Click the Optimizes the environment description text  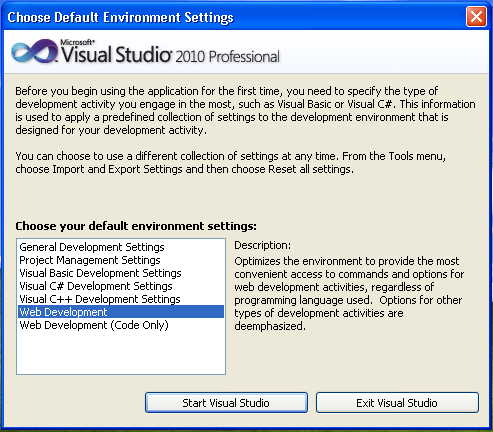(x=349, y=293)
